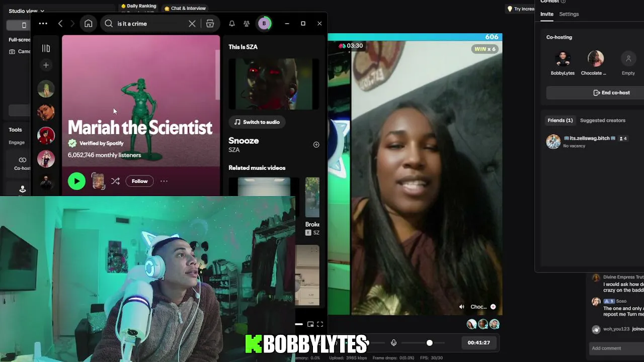Open first library thumbnail with green-haired cover
The width and height of the screenshot is (644, 362).
pos(46,89)
